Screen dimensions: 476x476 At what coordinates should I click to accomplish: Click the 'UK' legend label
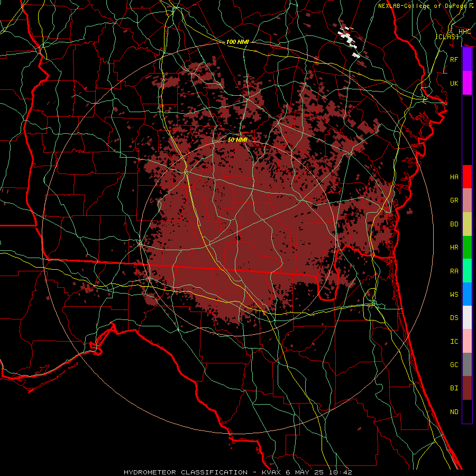click(454, 83)
